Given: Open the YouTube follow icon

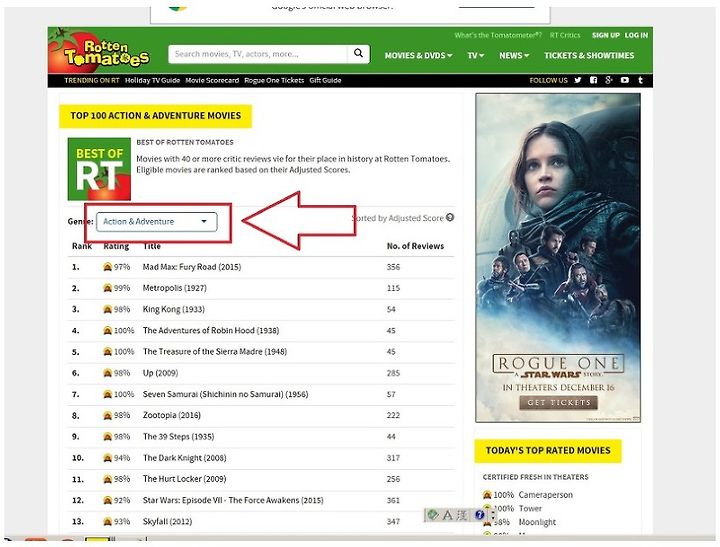Looking at the screenshot, I should pos(624,80).
